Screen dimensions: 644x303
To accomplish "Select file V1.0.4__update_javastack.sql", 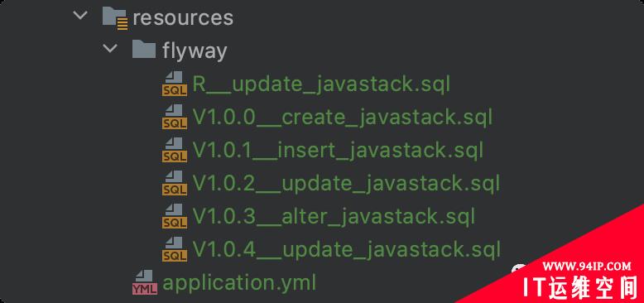I will pos(347,250).
